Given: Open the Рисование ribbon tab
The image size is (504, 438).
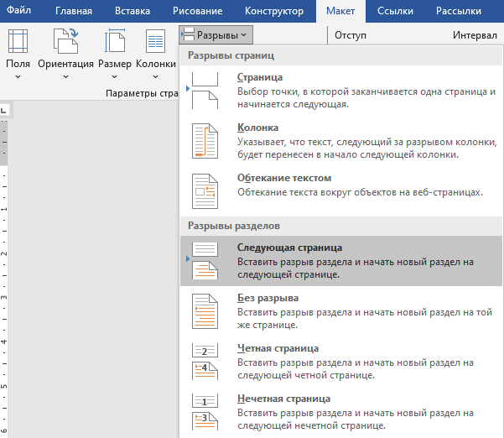Looking at the screenshot, I should click(x=197, y=11).
